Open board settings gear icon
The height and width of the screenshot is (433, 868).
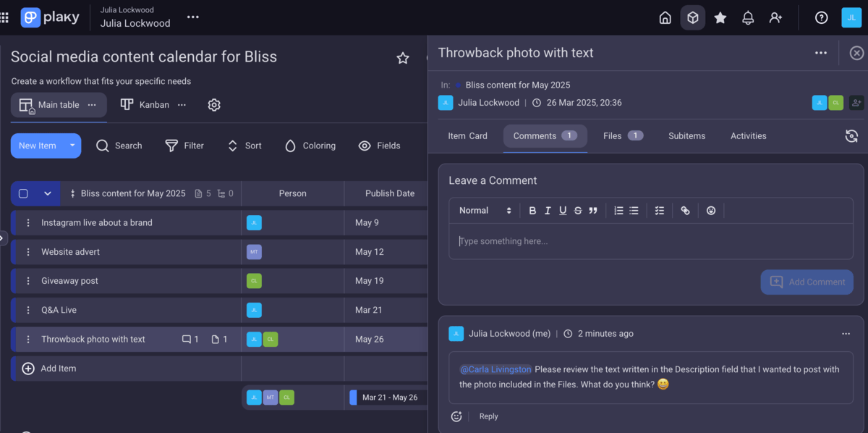point(214,105)
